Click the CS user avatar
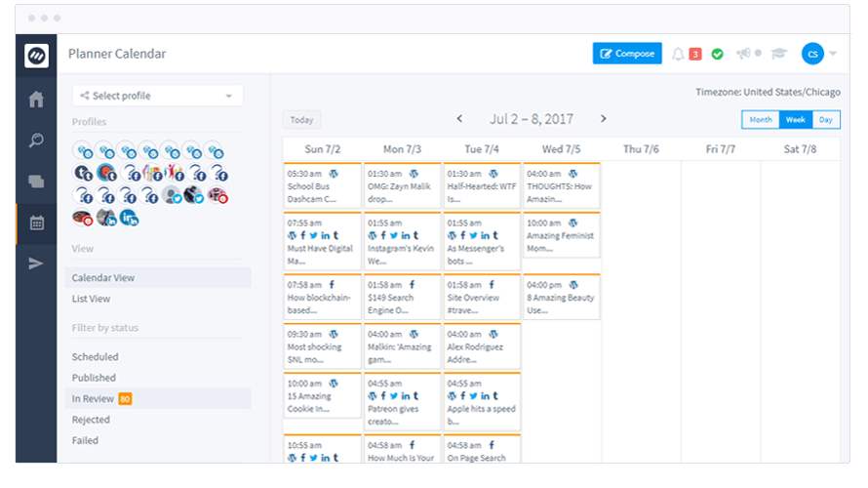 (812, 54)
